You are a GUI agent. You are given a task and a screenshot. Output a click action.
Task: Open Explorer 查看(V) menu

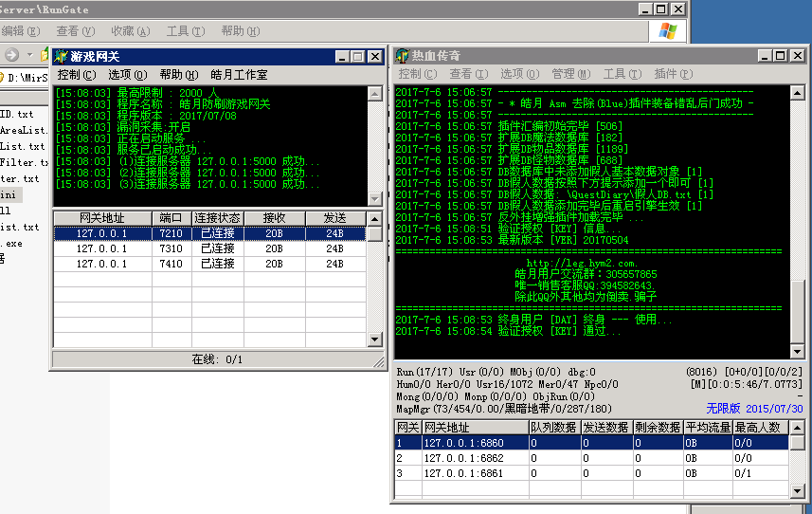(x=76, y=31)
